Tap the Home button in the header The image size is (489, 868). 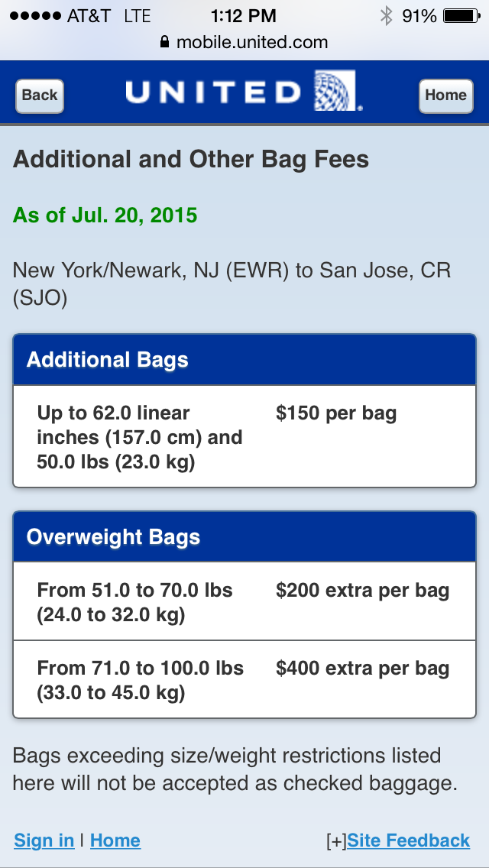tap(445, 96)
